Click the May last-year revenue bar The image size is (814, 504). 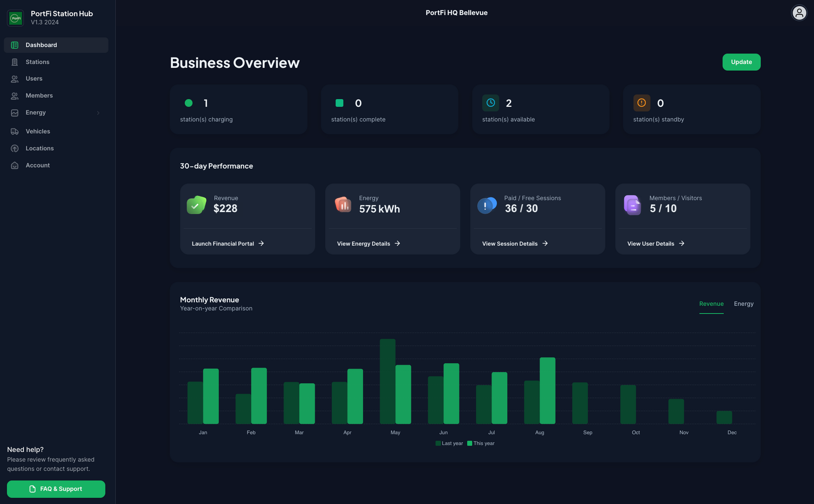click(x=387, y=381)
